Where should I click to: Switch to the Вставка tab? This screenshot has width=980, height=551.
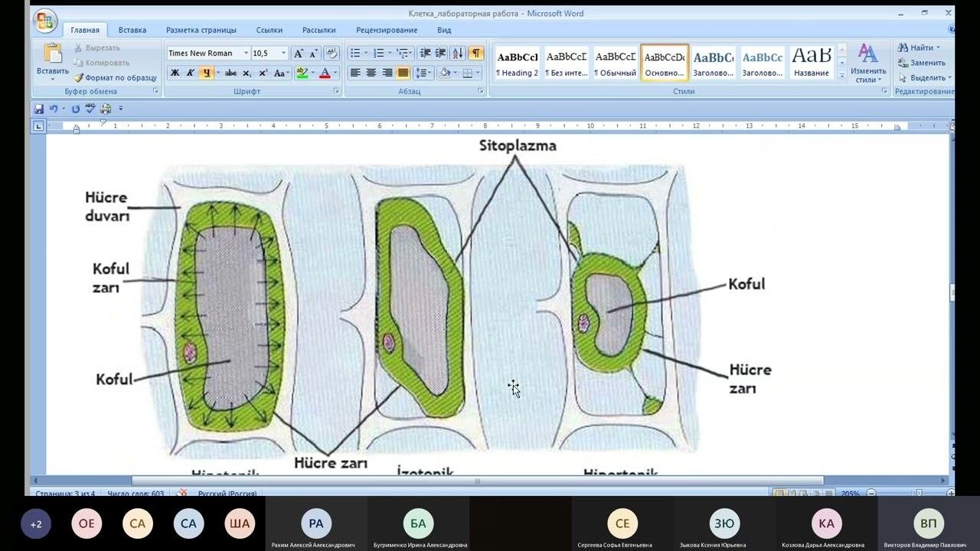(x=132, y=30)
